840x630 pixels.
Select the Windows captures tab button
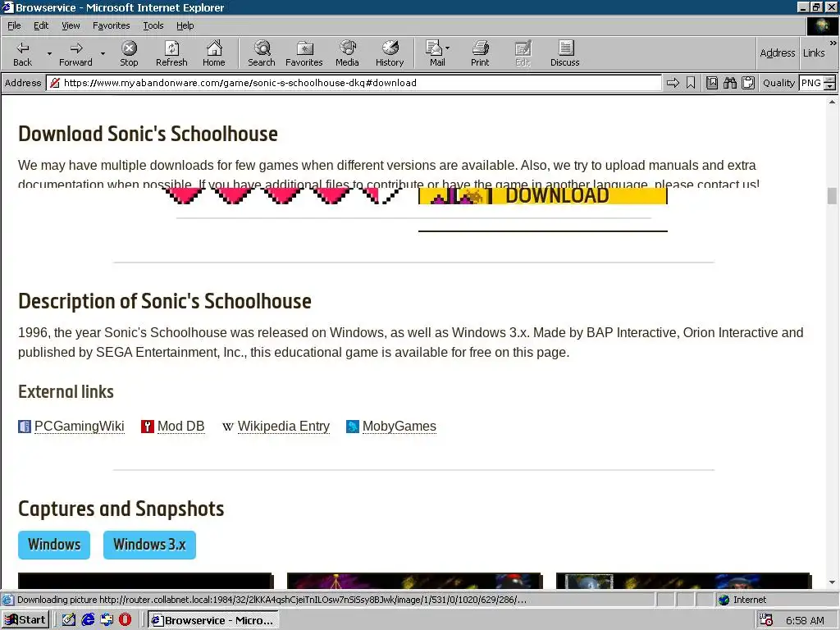tap(54, 545)
